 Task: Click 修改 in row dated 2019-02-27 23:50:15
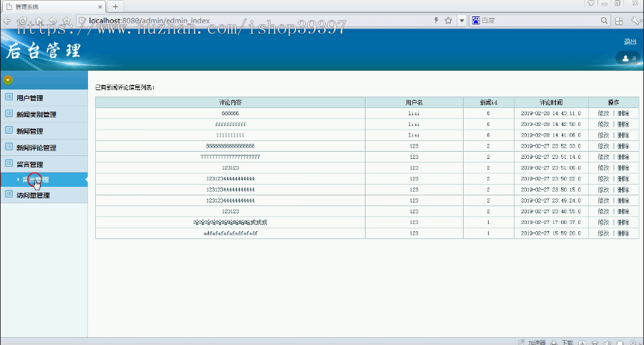pos(603,190)
